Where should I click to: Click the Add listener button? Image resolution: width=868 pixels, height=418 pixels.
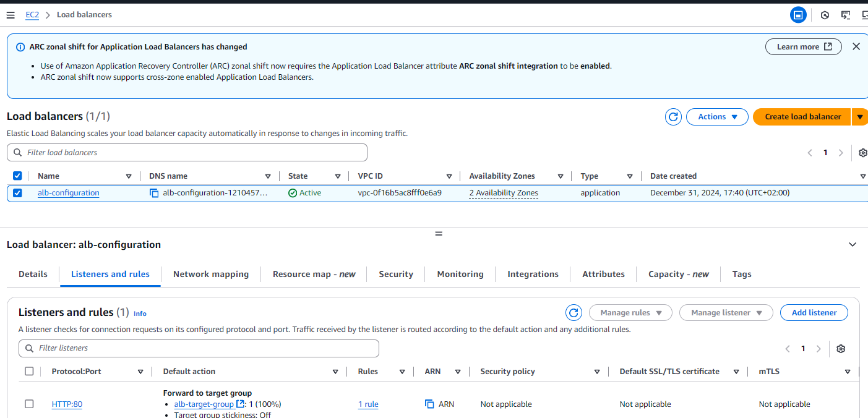(814, 313)
